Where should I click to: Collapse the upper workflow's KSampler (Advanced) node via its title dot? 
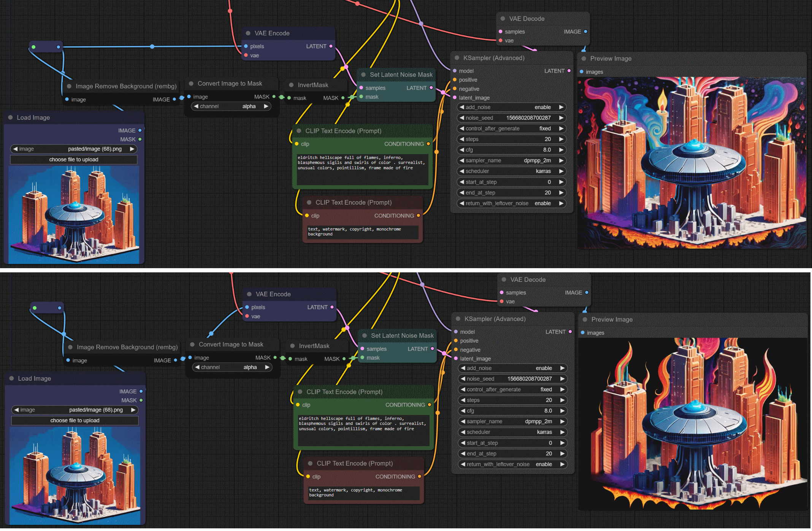457,58
